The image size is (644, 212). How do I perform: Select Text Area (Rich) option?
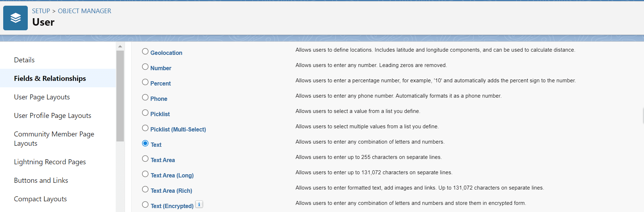(145, 189)
